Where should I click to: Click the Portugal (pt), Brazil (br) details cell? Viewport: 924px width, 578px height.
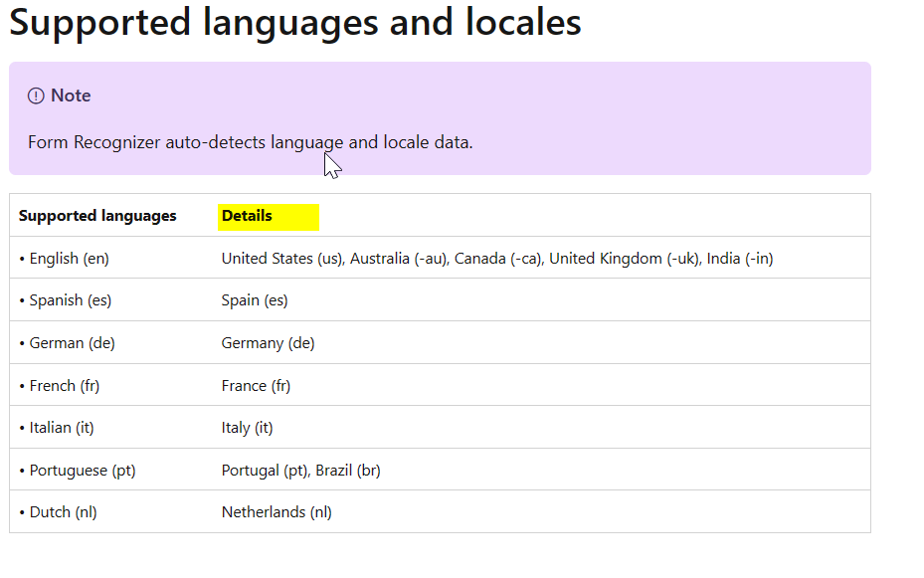(x=300, y=471)
